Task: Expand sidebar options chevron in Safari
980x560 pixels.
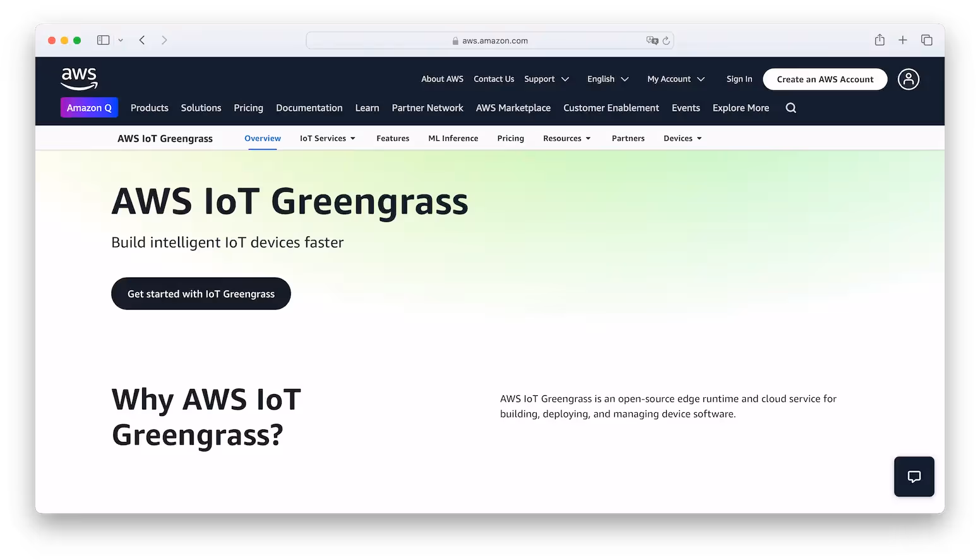Action: [x=121, y=40]
